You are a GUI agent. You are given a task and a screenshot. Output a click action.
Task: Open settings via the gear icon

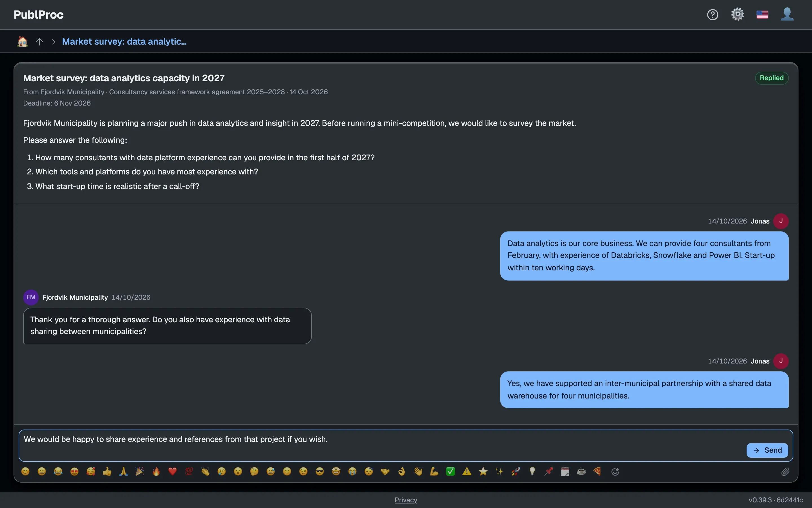click(x=738, y=14)
